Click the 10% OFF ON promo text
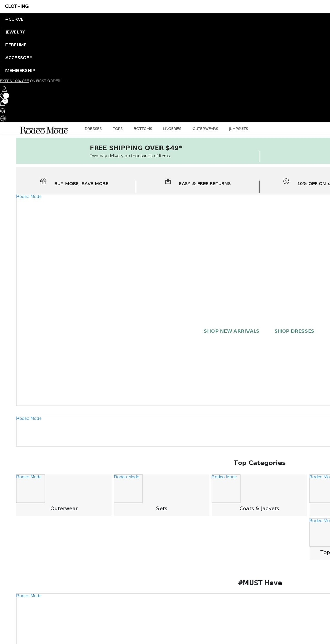Image resolution: width=330 pixels, height=644 pixels. (313, 184)
